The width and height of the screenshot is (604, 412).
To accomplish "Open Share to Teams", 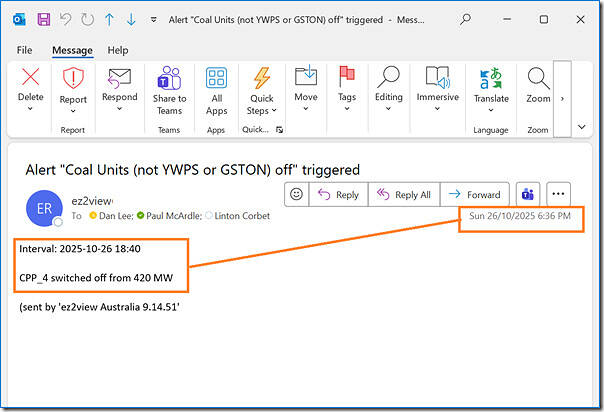I will pyautogui.click(x=169, y=90).
